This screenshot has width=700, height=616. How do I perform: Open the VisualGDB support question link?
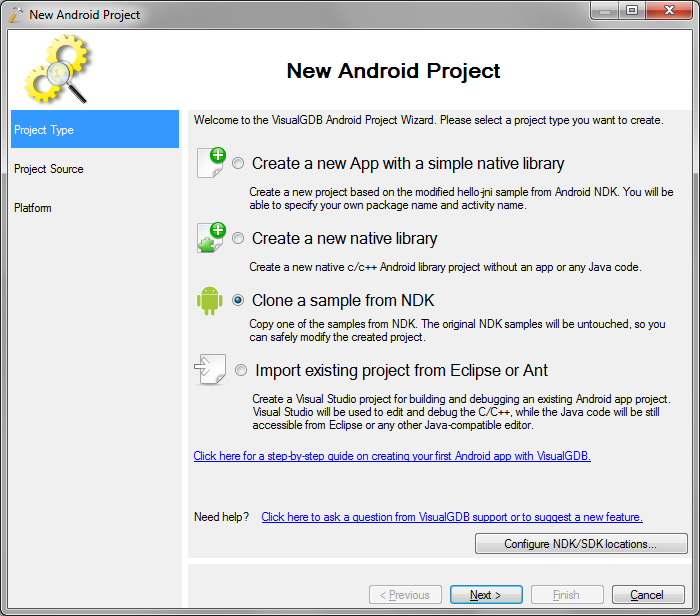point(452,517)
